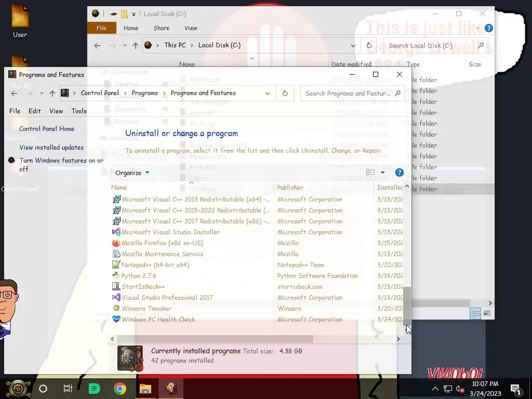This screenshot has height=399, width=532.
Task: Open the View menu in Programs and Features
Action: point(56,111)
